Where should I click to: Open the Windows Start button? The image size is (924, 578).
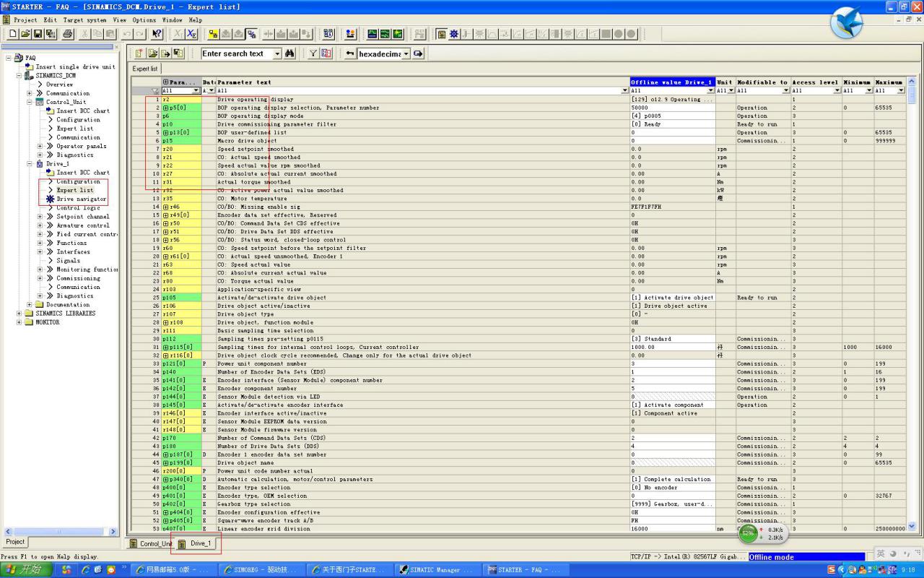tap(27, 570)
